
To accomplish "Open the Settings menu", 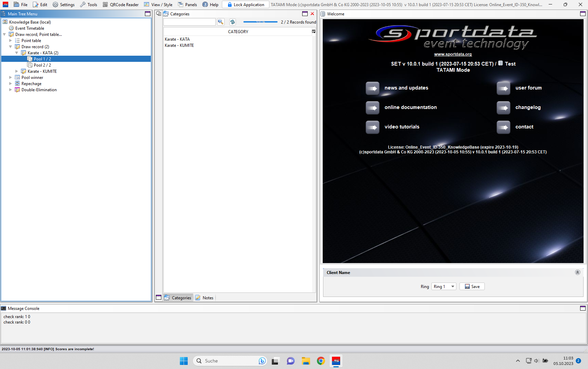I will (x=64, y=4).
